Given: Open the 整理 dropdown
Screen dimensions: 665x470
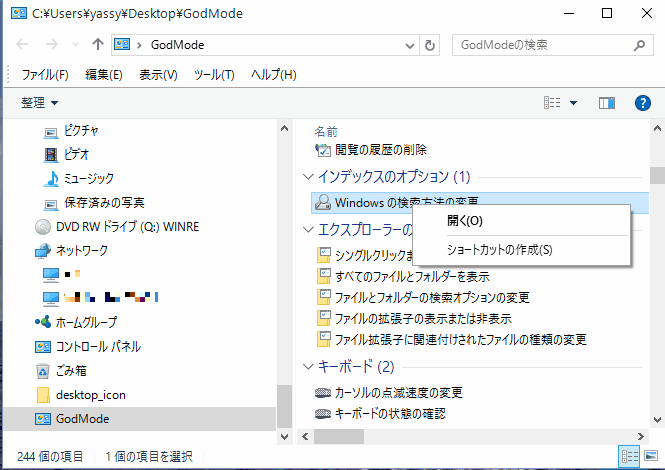Looking at the screenshot, I should coord(39,103).
